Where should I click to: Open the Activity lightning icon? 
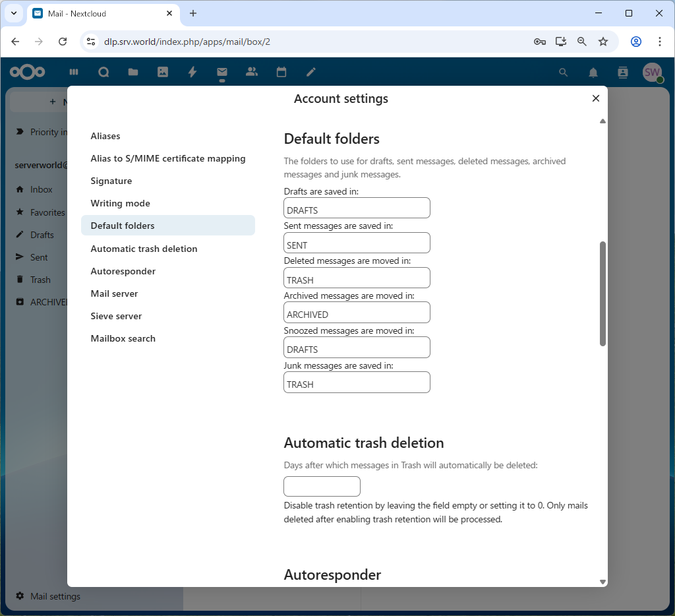(192, 72)
